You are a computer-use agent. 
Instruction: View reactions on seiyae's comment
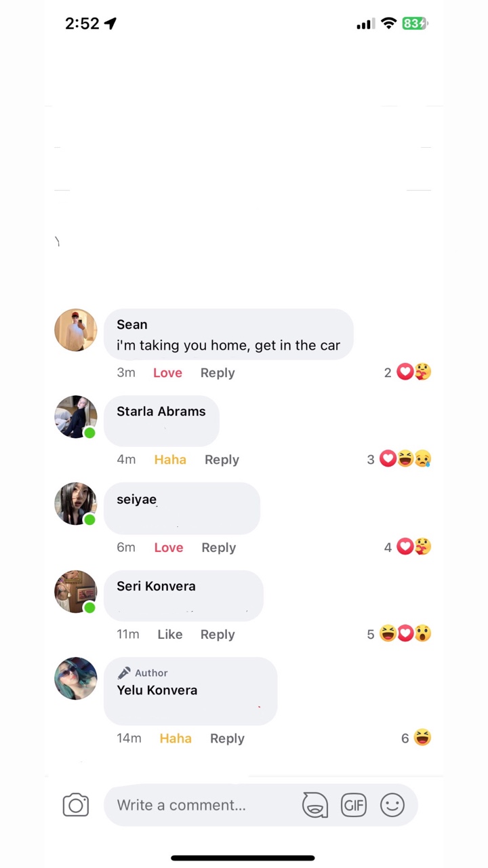click(407, 547)
